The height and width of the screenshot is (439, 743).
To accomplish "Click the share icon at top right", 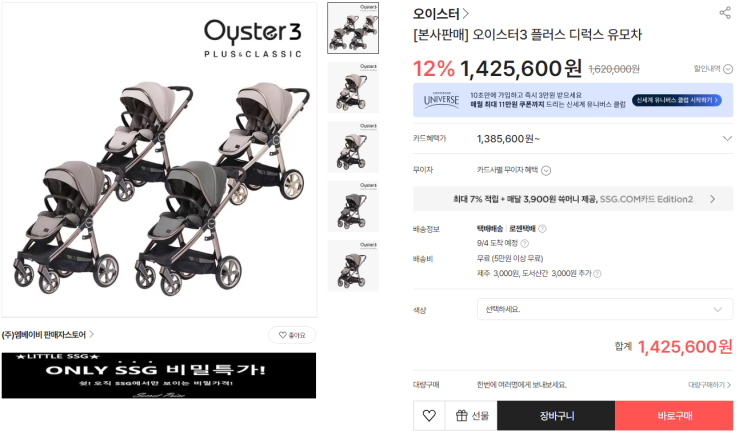I will pyautogui.click(x=725, y=12).
